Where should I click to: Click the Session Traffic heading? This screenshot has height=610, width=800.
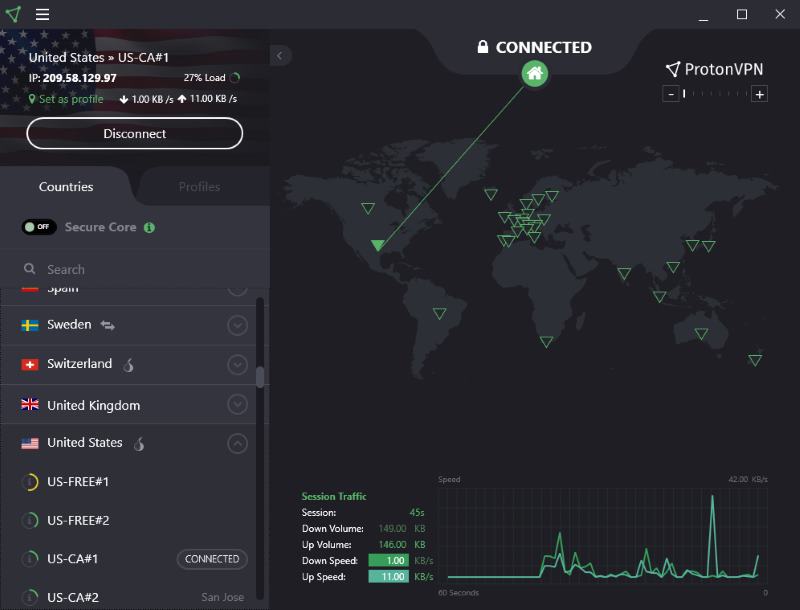pyautogui.click(x=334, y=496)
